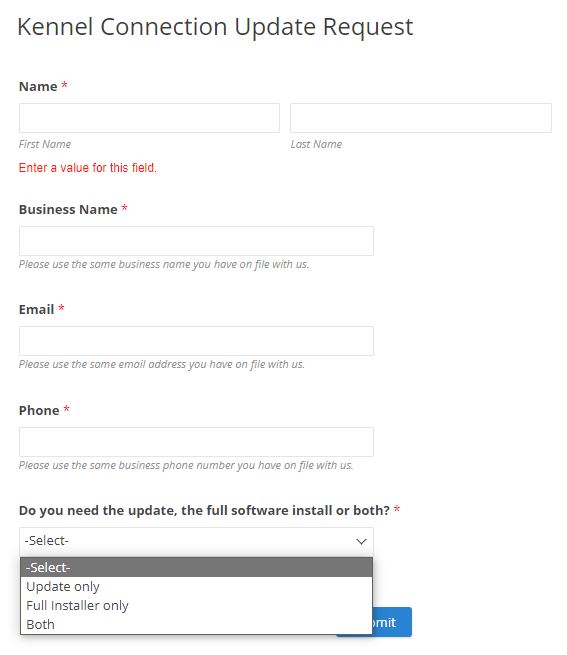This screenshot has height=655, width=567.
Task: Click the Kennel Connection Update Request heading
Action: [215, 27]
